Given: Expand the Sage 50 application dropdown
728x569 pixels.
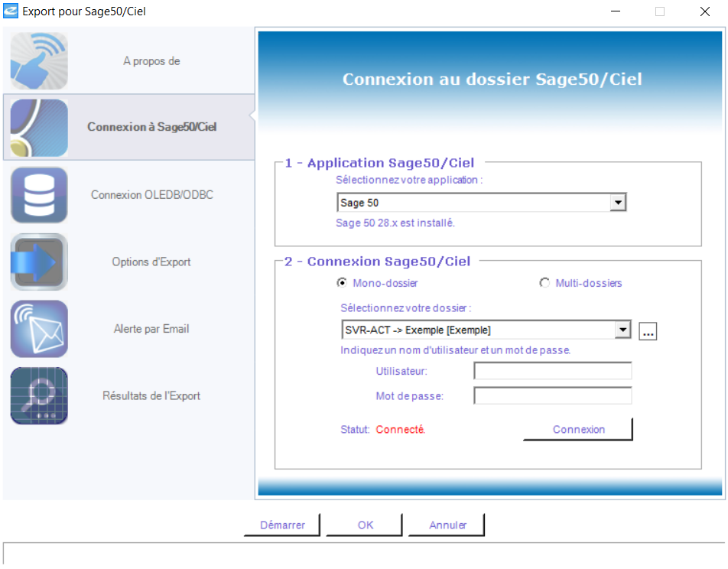Looking at the screenshot, I should [618, 203].
